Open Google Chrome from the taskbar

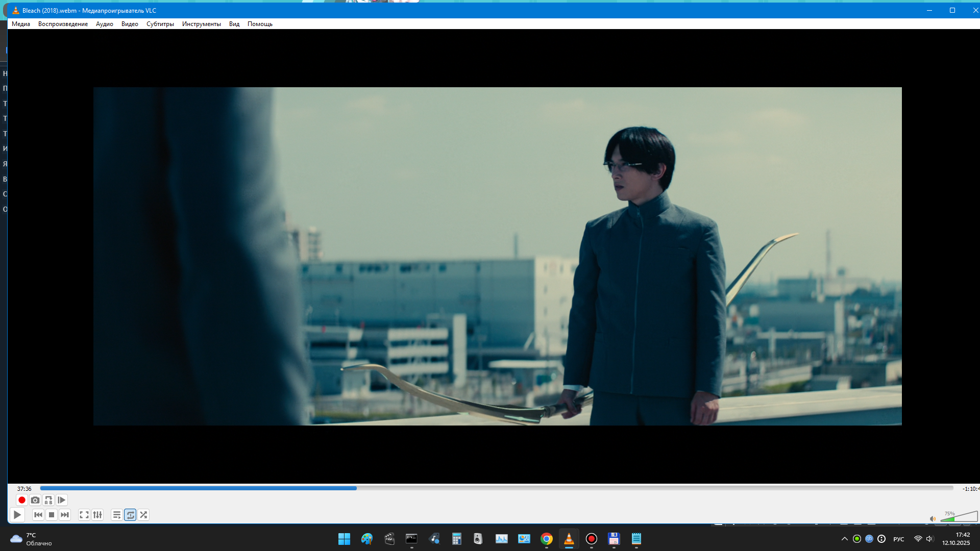click(546, 539)
